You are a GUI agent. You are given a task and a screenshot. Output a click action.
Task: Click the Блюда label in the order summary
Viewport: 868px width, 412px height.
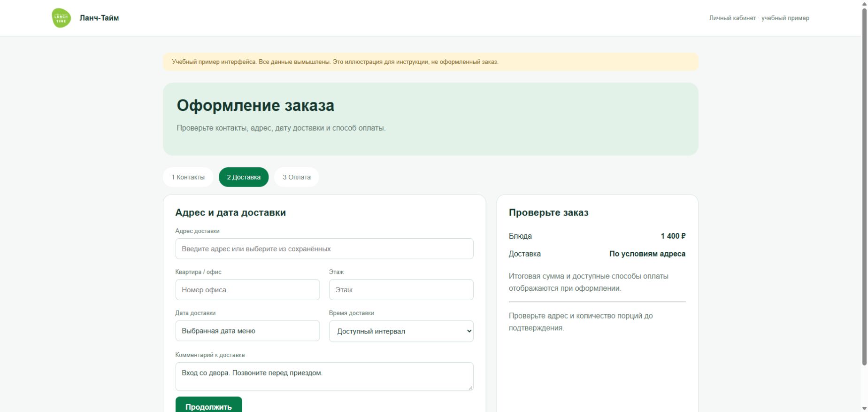(x=520, y=236)
